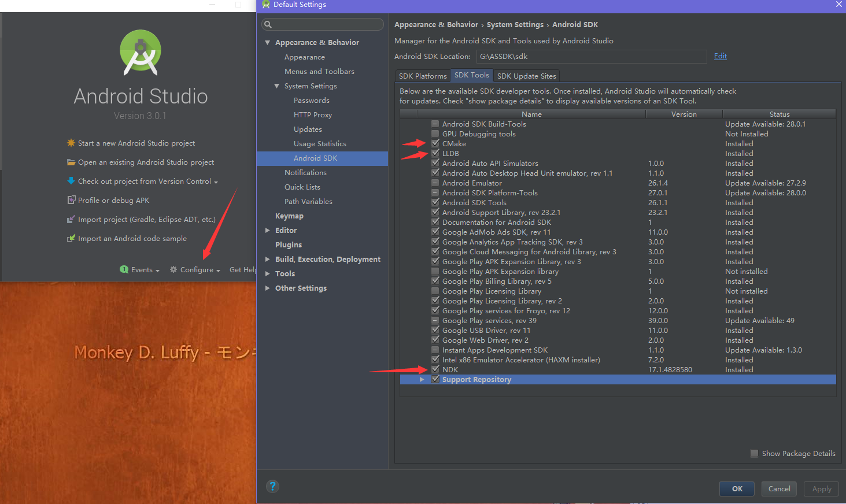This screenshot has width=846, height=504.
Task: Toggle the CMake checkbox
Action: 435,143
